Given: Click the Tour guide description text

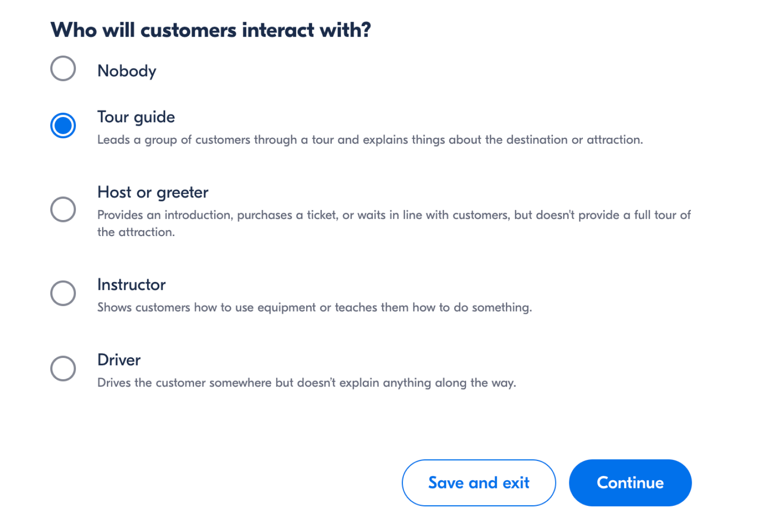Looking at the screenshot, I should tap(370, 140).
